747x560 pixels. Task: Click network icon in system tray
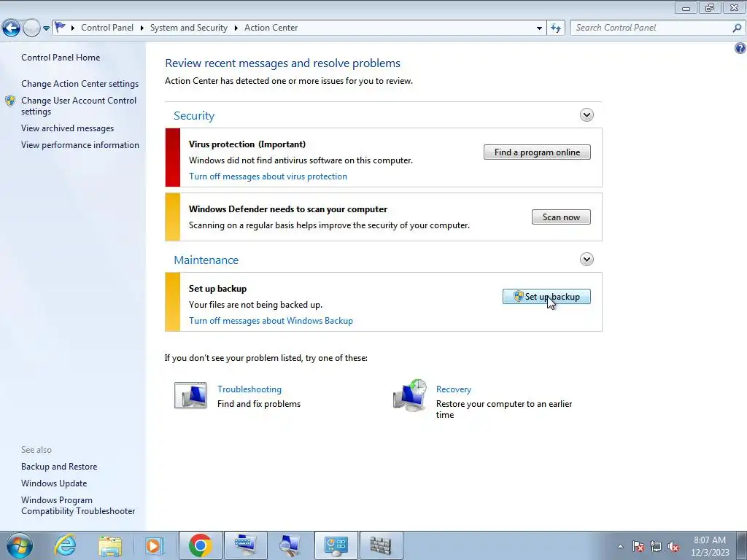pos(656,546)
